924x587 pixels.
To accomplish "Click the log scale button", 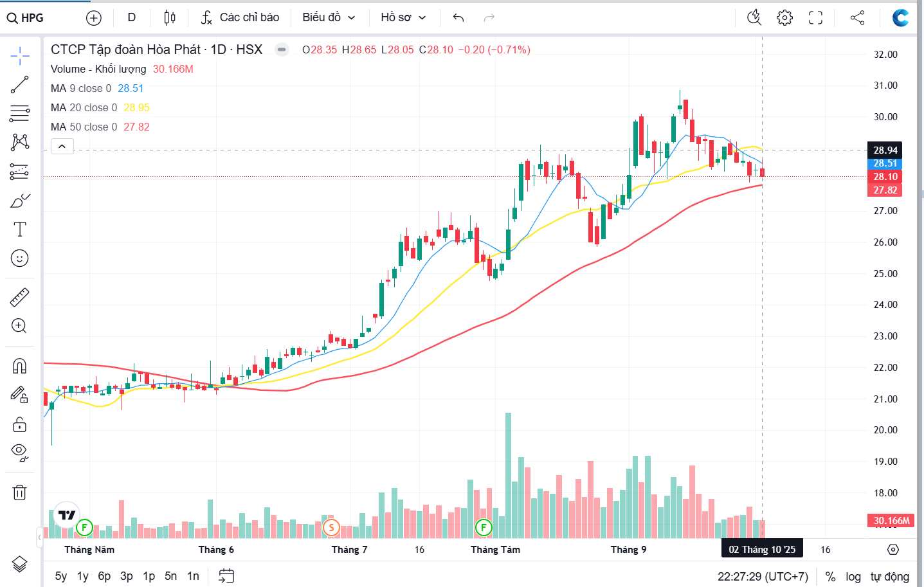I will click(x=853, y=577).
